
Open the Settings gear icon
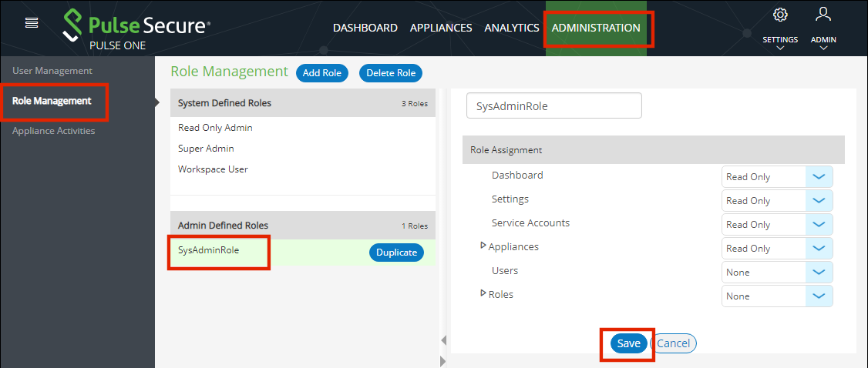tap(780, 15)
